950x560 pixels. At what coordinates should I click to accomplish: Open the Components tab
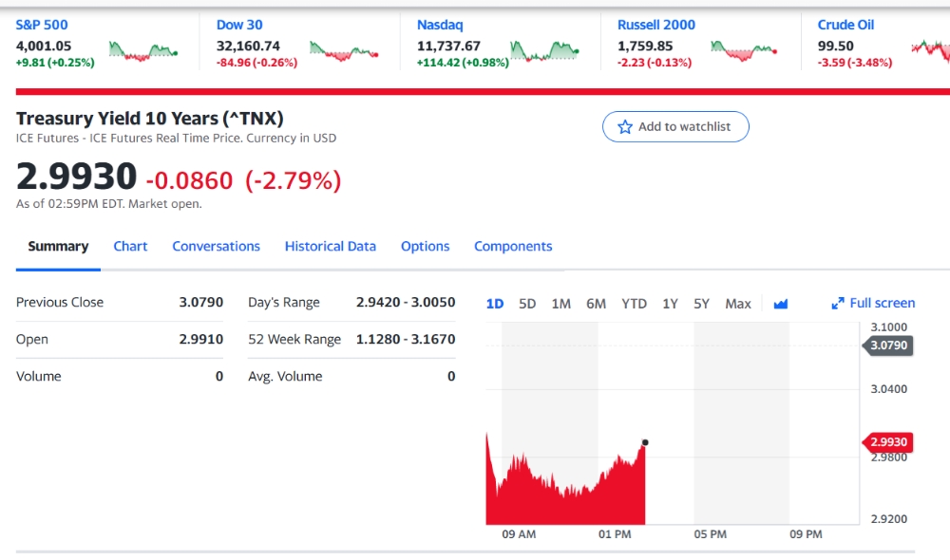pyautogui.click(x=513, y=247)
